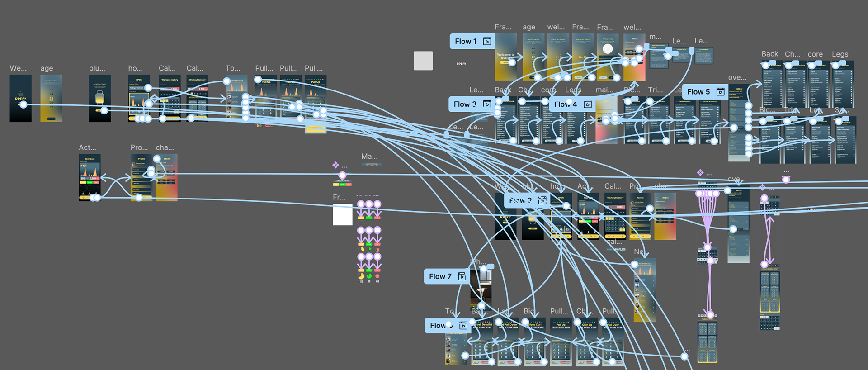Click the play icon on Flow 1
868x370 pixels.
(487, 41)
